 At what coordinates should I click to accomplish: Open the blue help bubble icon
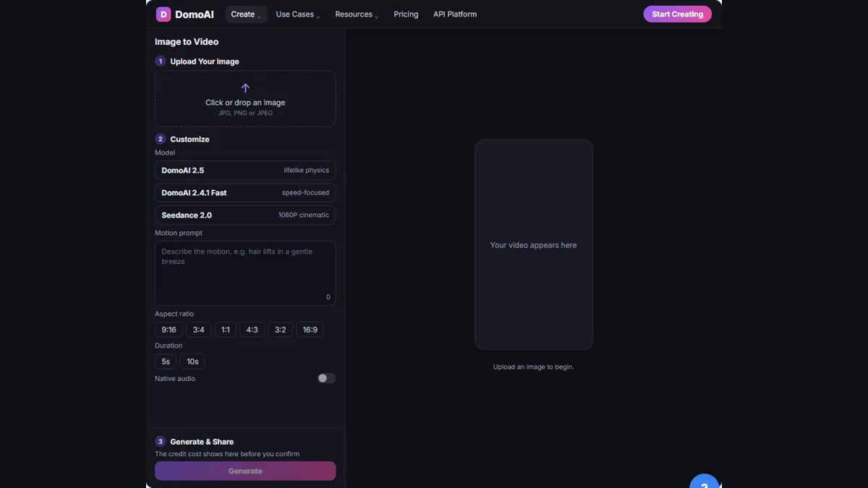[x=705, y=481]
